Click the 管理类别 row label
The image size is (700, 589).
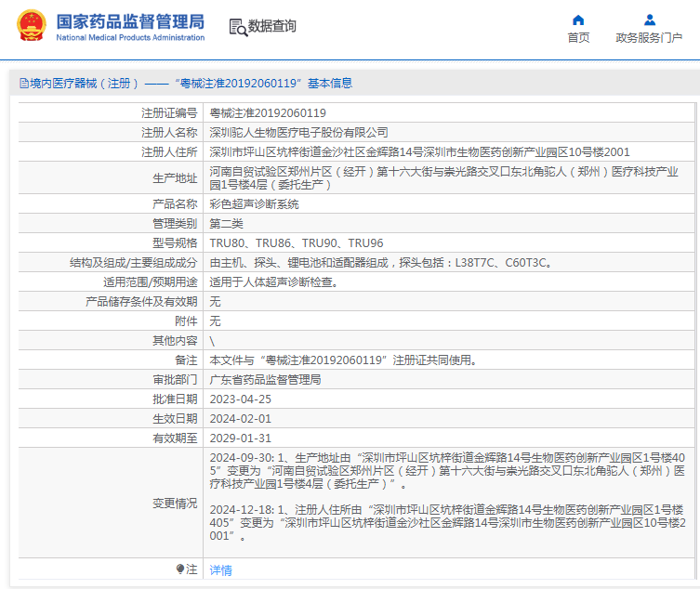click(175, 224)
